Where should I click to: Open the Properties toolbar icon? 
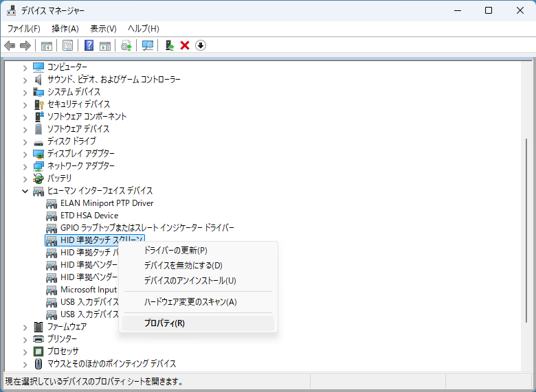(x=67, y=45)
